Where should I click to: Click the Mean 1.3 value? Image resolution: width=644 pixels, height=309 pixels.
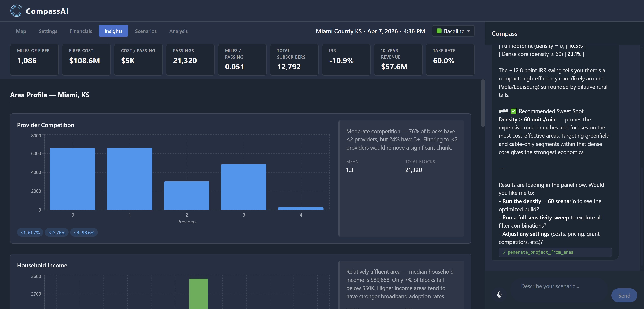point(350,170)
